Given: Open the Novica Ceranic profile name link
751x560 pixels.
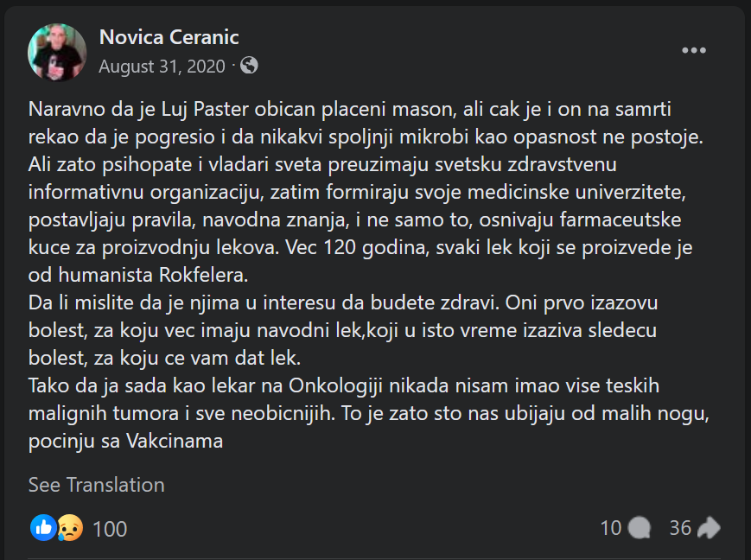Looking at the screenshot, I should click(x=169, y=37).
